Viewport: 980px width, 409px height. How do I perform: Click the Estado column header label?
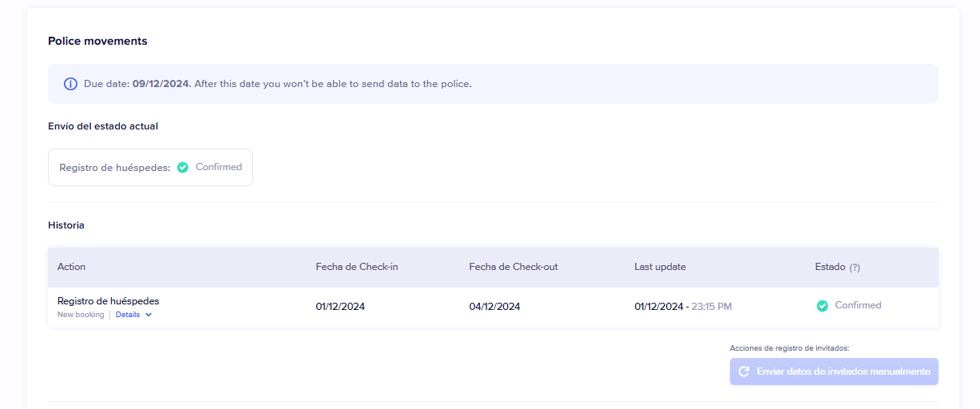(830, 267)
